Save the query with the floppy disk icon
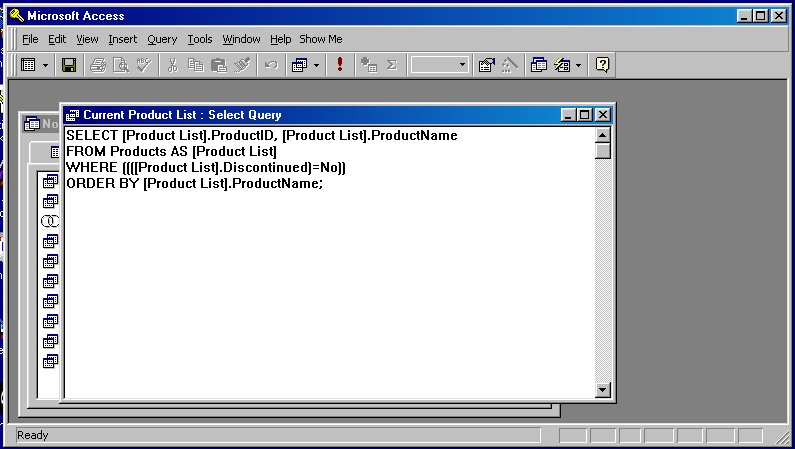The image size is (795, 449). [x=69, y=65]
